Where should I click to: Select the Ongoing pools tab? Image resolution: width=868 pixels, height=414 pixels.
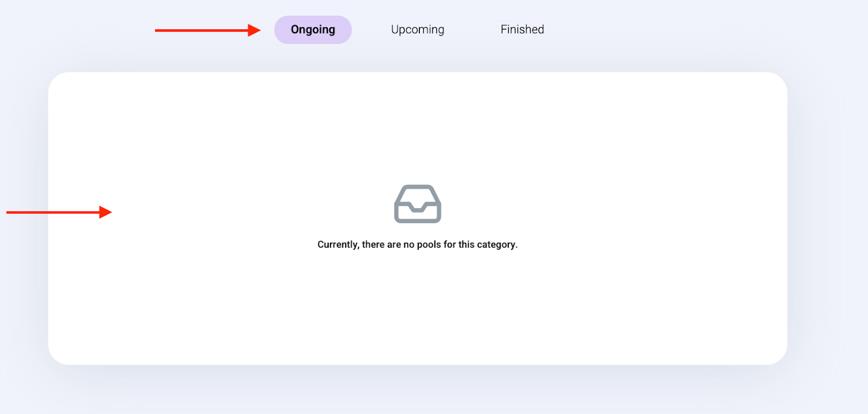[313, 30]
